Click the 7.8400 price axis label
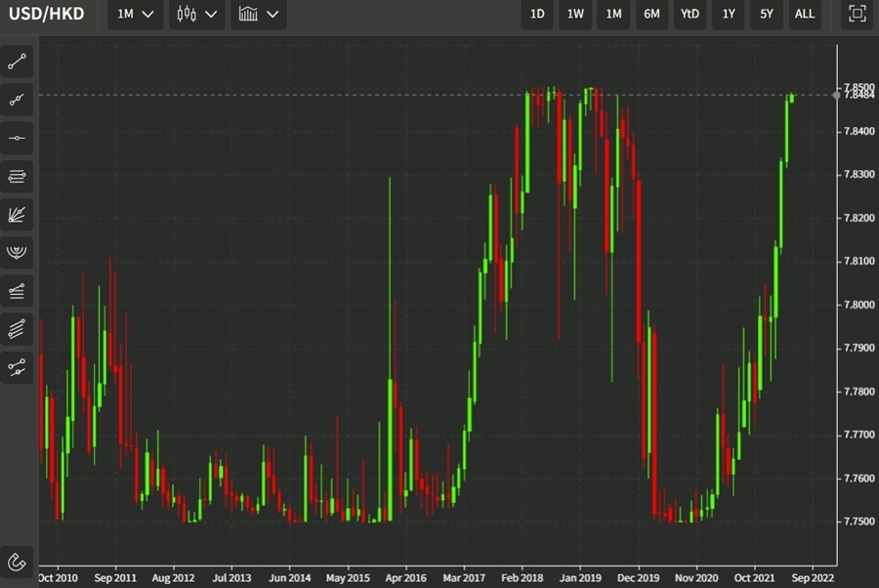 (x=858, y=131)
